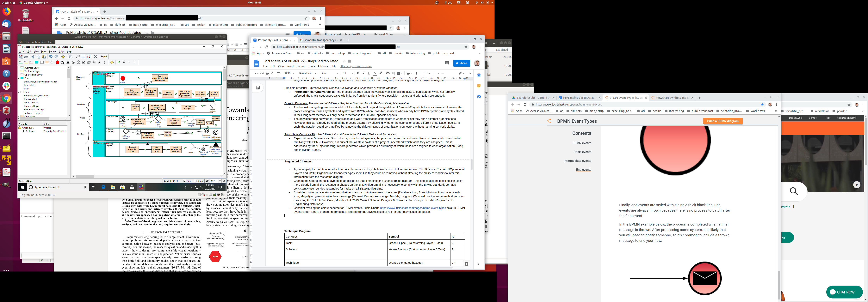
Task: Enable the Show grid checkbox
Action: click(195, 181)
